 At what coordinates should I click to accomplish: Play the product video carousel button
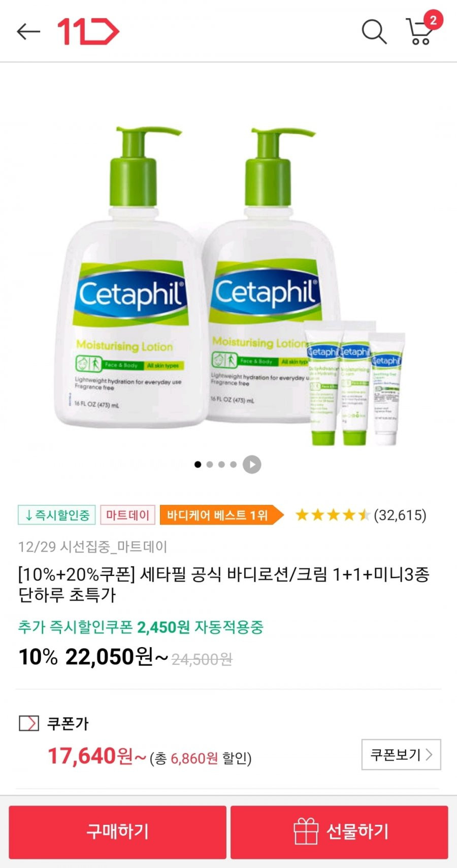pyautogui.click(x=252, y=464)
